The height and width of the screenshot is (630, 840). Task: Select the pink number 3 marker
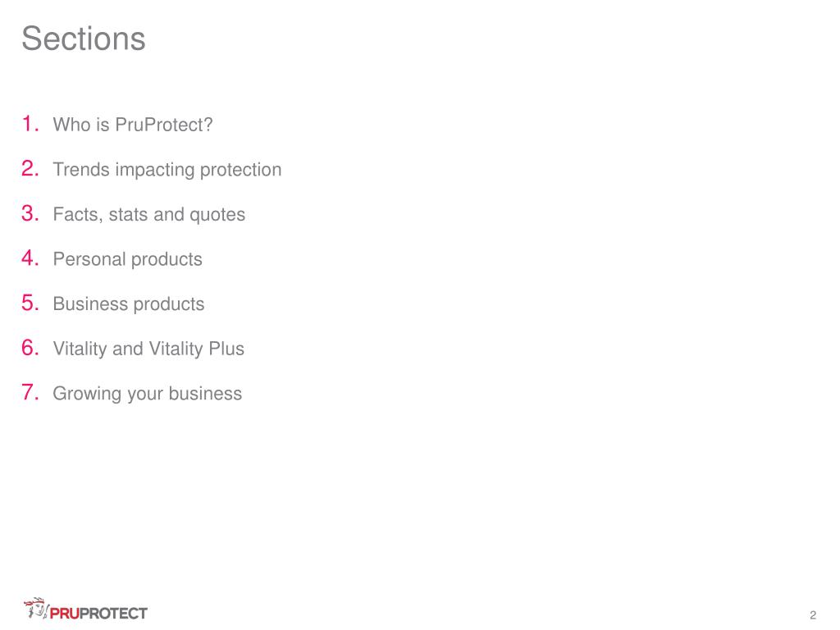point(30,213)
